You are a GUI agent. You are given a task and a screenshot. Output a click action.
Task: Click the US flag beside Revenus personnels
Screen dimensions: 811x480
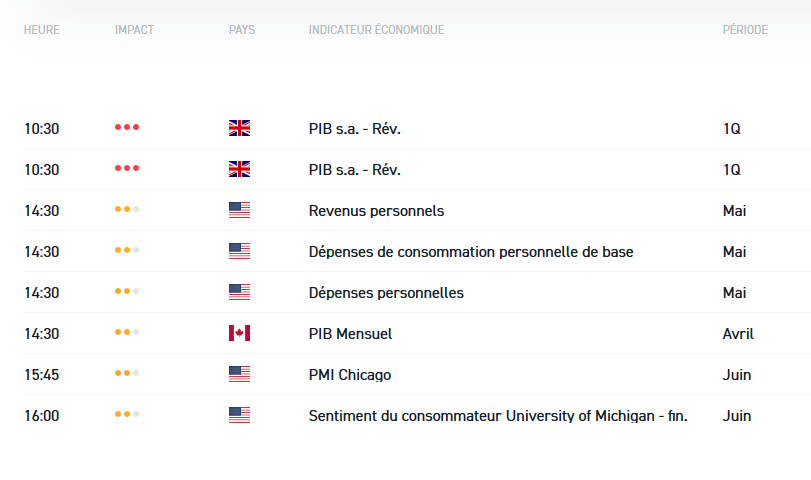tap(239, 210)
